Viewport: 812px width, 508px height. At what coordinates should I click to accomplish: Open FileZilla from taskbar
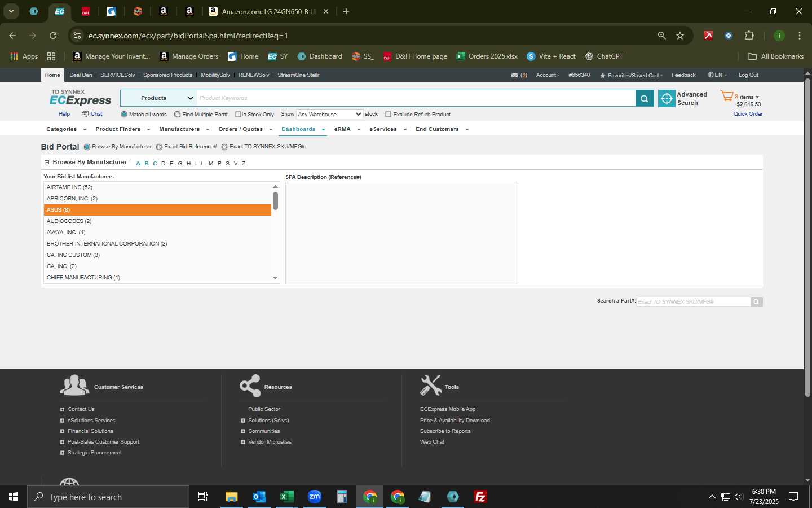[x=480, y=497]
